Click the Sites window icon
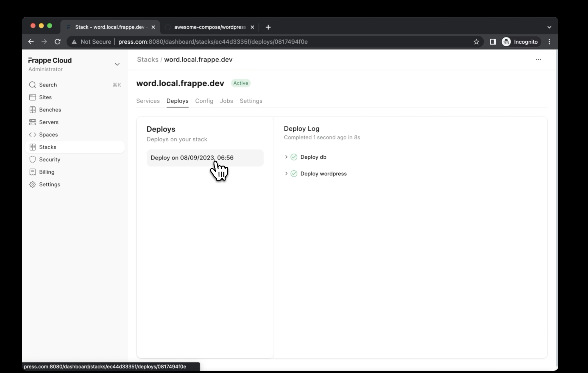588x373 pixels. (32, 97)
